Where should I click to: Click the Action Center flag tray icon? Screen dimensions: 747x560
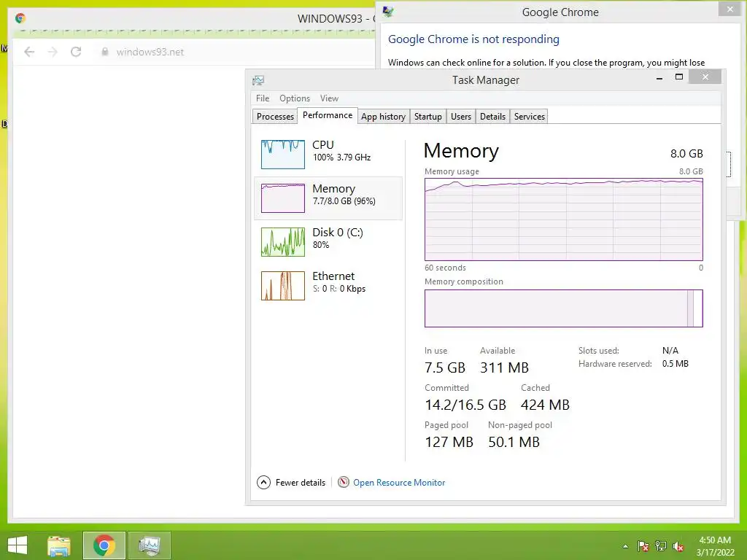coord(643,546)
